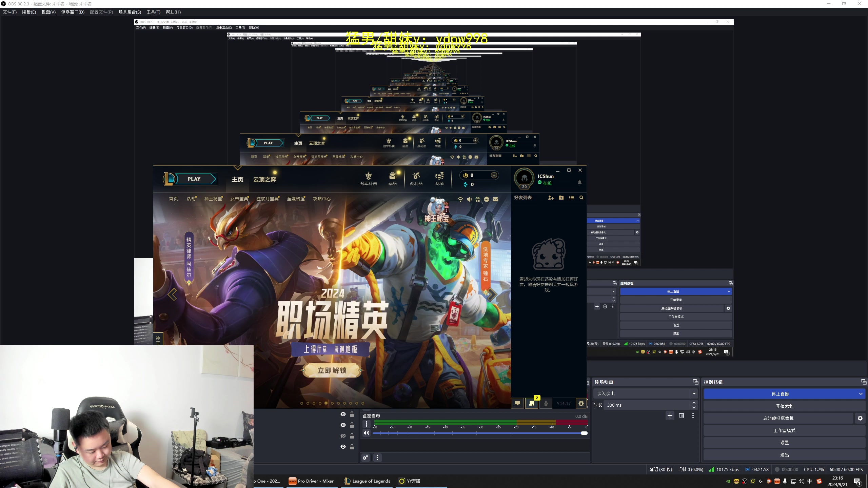Select the 主页 tab in League client
The image size is (868, 488).
237,179
